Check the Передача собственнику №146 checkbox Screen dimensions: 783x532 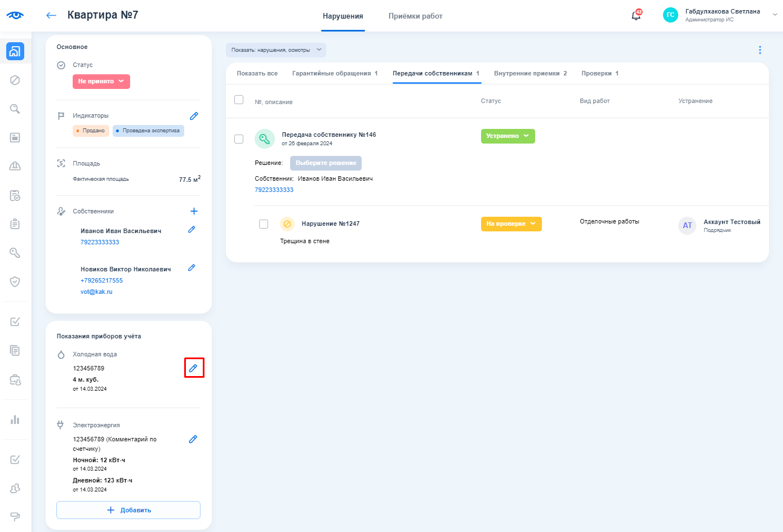point(239,139)
